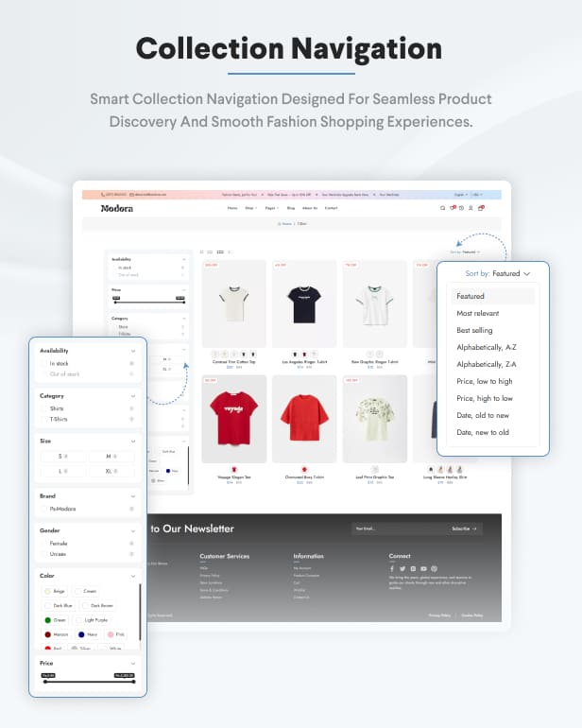Click the Color filter list scrollbar
The height and width of the screenshot is (728, 582).
(x=140, y=613)
